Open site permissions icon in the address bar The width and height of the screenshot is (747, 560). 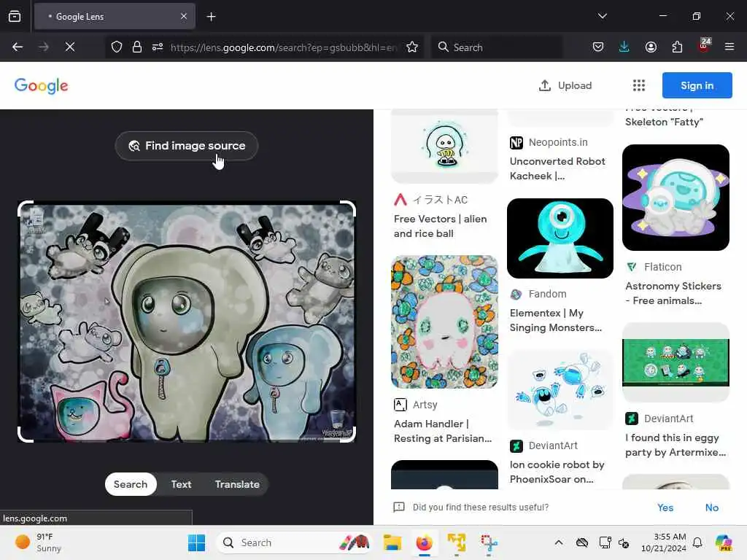pyautogui.click(x=158, y=47)
